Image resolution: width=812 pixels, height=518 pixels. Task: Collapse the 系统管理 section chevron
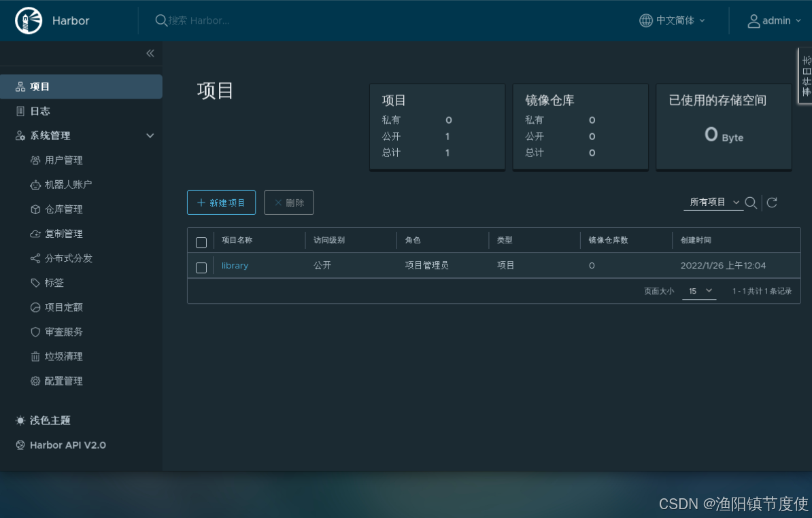tap(150, 135)
